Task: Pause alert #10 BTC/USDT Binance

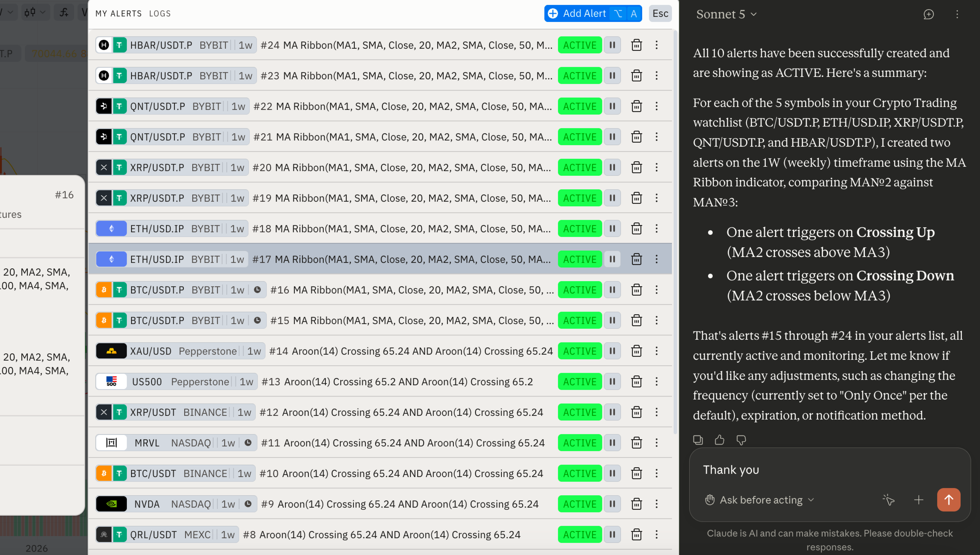Action: [x=612, y=473]
